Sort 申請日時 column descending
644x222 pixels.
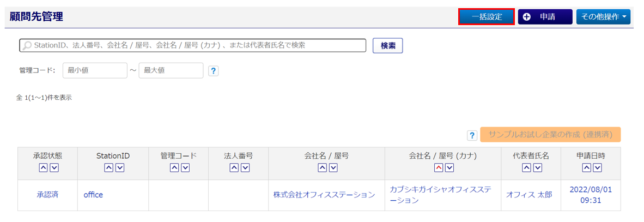tap(597, 168)
